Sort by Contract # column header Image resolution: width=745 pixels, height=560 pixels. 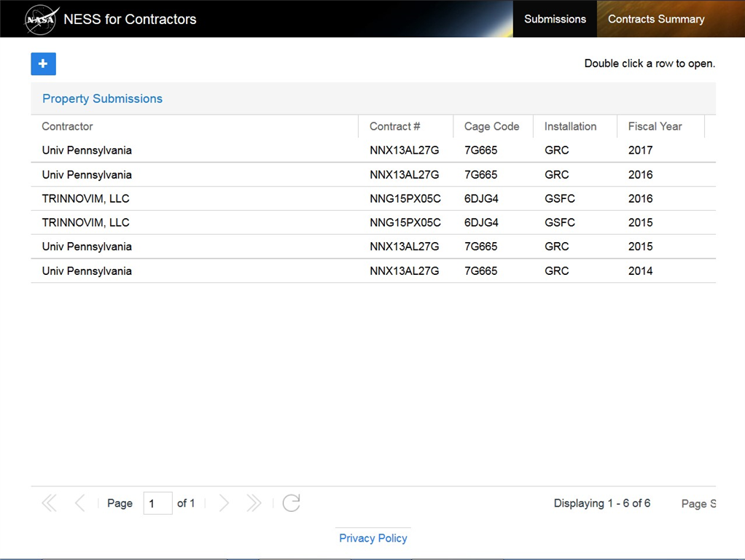tap(394, 126)
